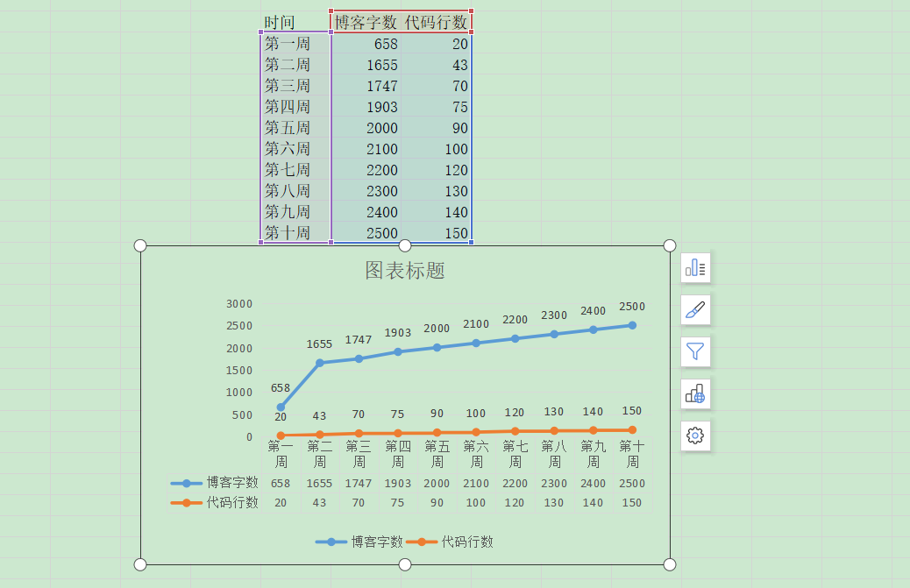
Task: Select the 第七周 cell in the spreadsheet
Action: (x=295, y=169)
